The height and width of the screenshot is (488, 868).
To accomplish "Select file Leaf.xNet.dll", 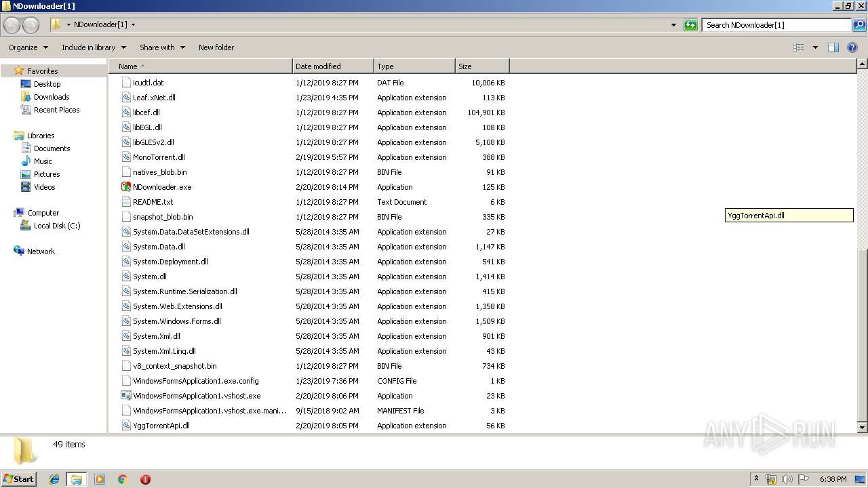I will point(154,98).
